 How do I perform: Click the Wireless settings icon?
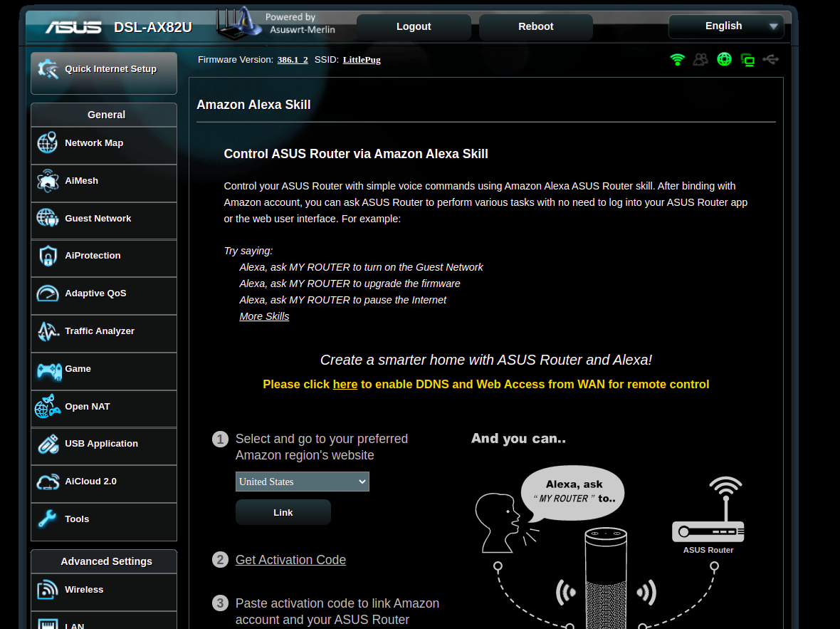47,589
